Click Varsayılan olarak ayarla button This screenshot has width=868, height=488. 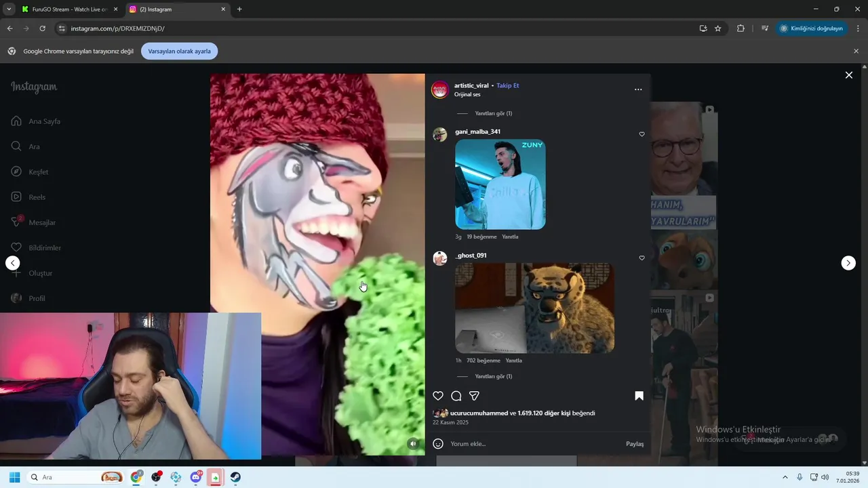(180, 51)
